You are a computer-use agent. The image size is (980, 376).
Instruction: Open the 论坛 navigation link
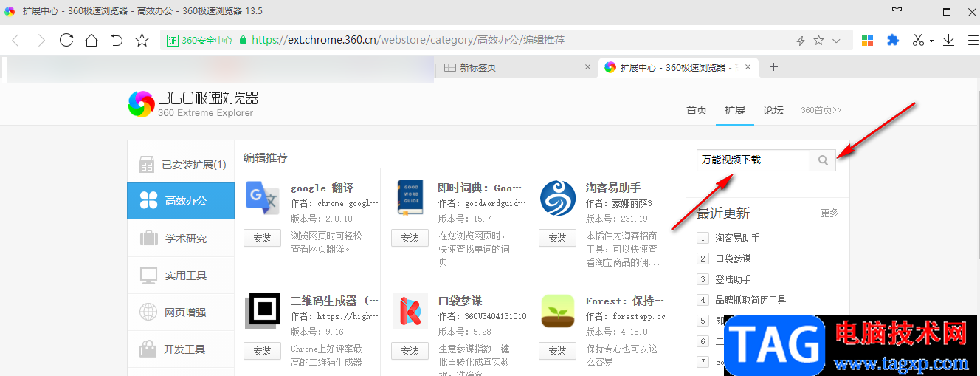click(773, 110)
